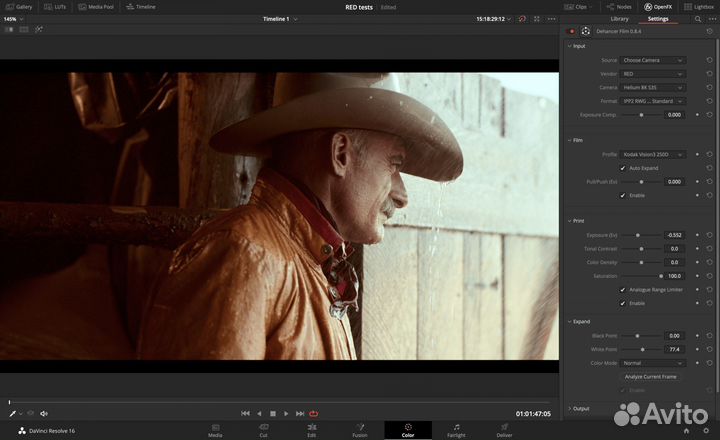720x440 pixels.
Task: Open the Profile Kodak Vision3 dropdown
Action: pyautogui.click(x=652, y=154)
